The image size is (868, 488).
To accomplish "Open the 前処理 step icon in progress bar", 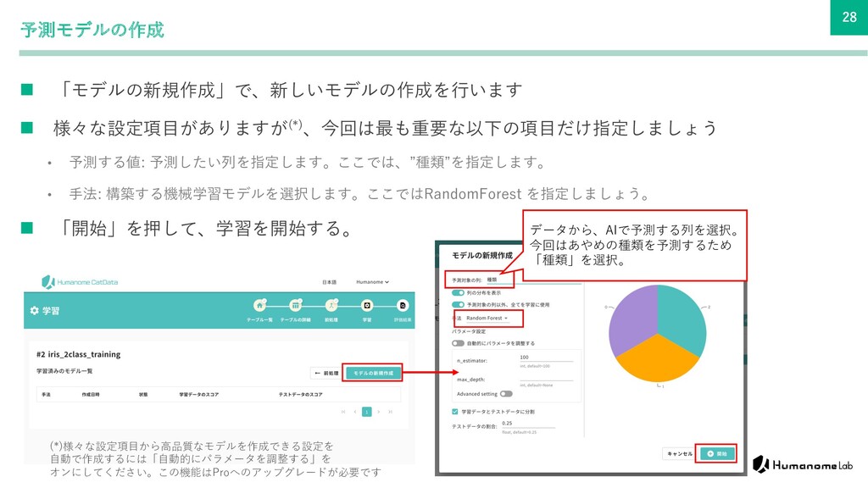I will pos(331,305).
